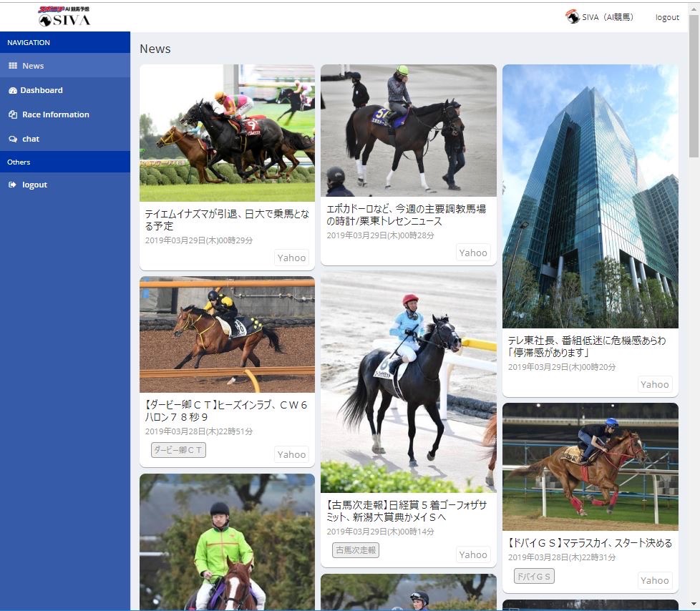Image resolution: width=700 pixels, height=611 pixels.
Task: Click the NAVIGATION section header
Action: [x=65, y=42]
